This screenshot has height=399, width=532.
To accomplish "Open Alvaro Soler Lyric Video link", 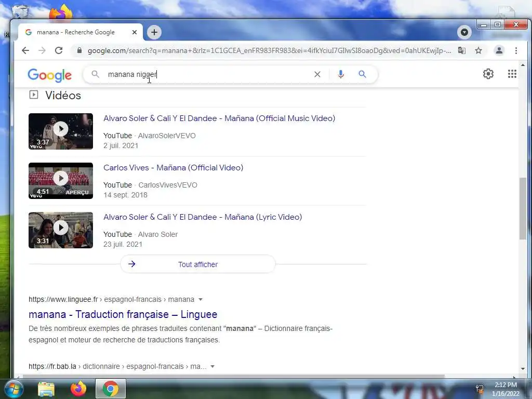I will [x=203, y=217].
